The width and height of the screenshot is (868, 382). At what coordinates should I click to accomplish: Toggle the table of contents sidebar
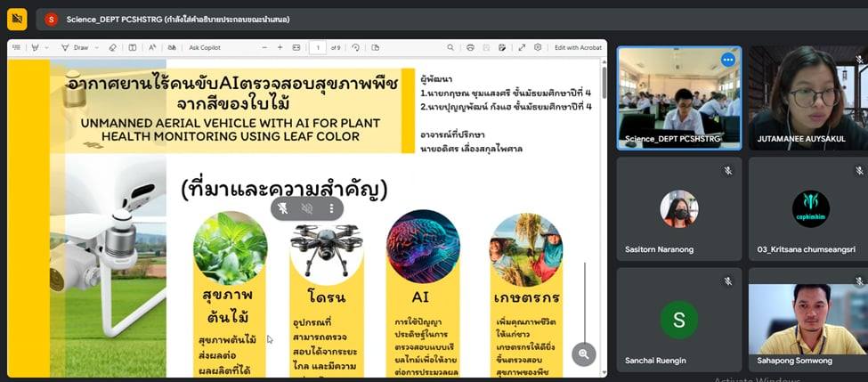(17, 47)
